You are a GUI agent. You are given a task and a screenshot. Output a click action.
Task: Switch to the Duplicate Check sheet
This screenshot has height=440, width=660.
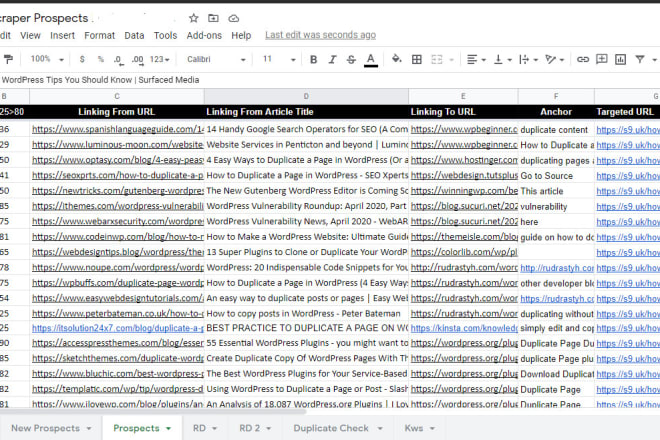[x=331, y=428]
